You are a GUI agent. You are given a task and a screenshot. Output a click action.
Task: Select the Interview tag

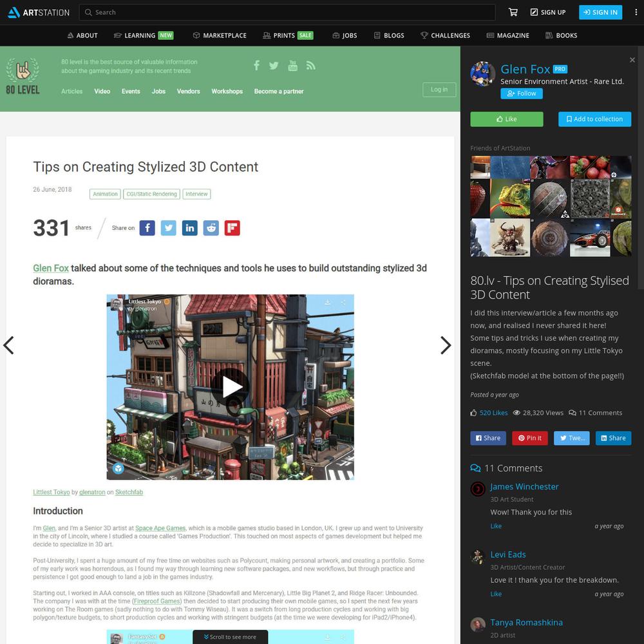coord(196,194)
